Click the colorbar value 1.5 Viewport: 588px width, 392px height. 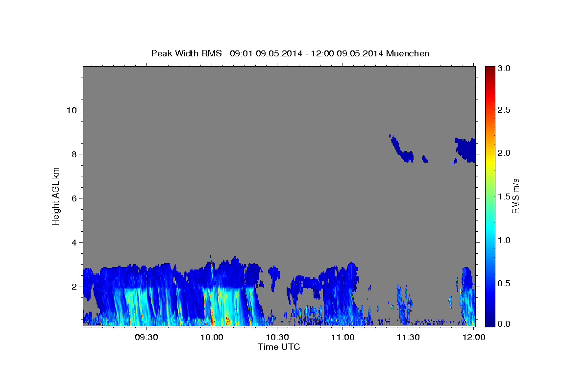click(x=504, y=196)
